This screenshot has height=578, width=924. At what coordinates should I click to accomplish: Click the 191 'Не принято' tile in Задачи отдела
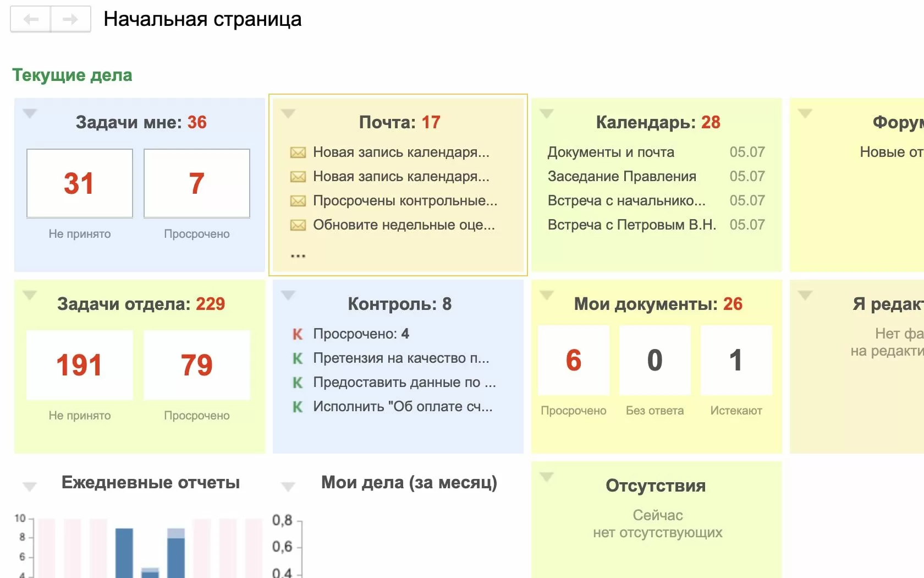pos(80,365)
